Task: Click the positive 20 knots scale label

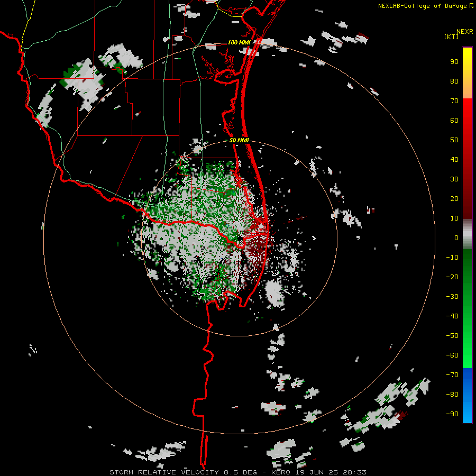Action: tap(454, 198)
